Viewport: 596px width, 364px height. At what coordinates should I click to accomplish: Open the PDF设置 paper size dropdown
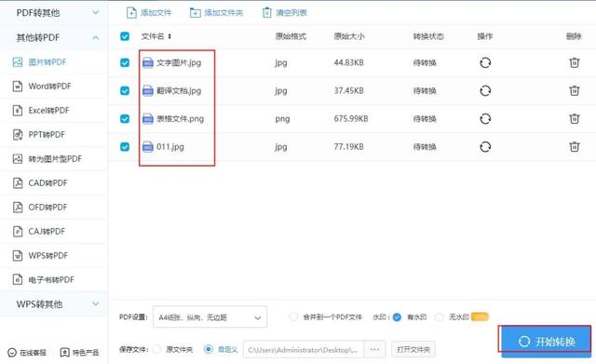pyautogui.click(x=210, y=317)
